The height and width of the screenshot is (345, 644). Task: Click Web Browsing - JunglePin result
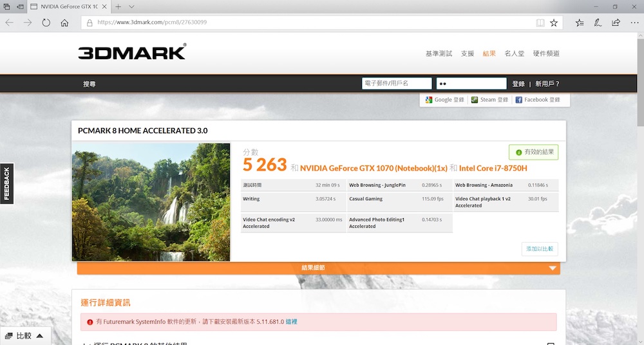(x=400, y=185)
